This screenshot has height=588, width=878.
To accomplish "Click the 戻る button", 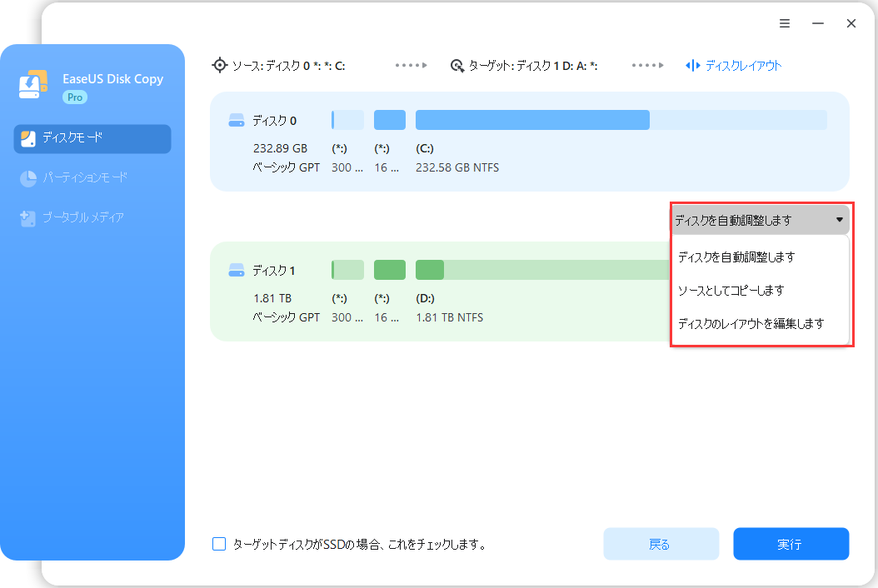I will pos(661,545).
